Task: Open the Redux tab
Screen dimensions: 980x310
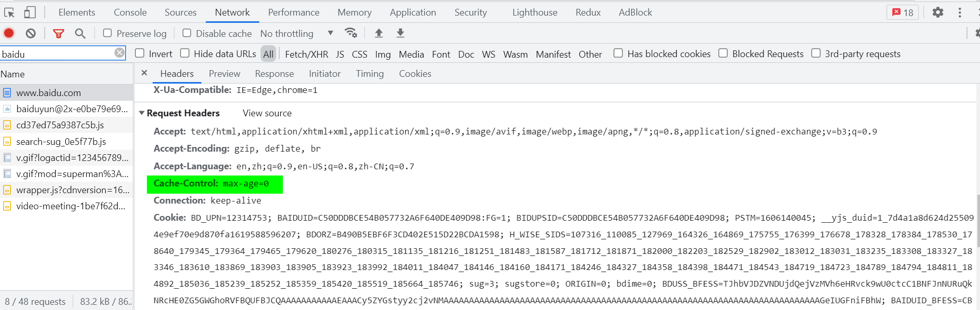Action: pyautogui.click(x=588, y=12)
